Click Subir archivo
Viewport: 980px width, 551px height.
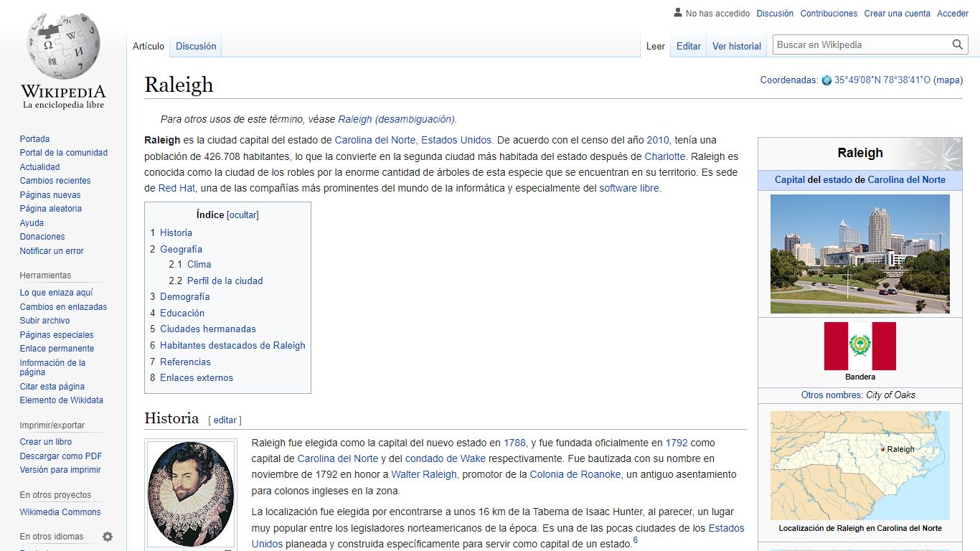point(44,321)
